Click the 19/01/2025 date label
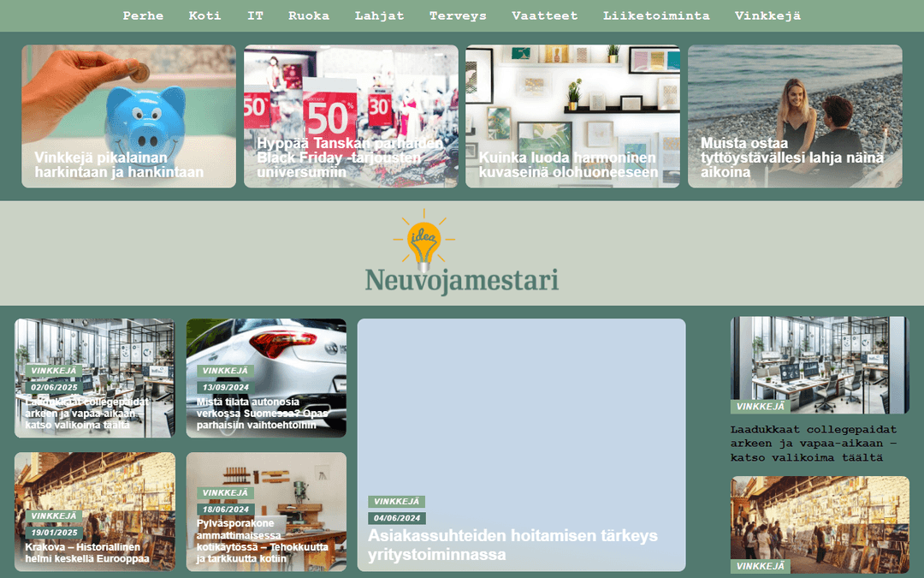 (x=54, y=533)
